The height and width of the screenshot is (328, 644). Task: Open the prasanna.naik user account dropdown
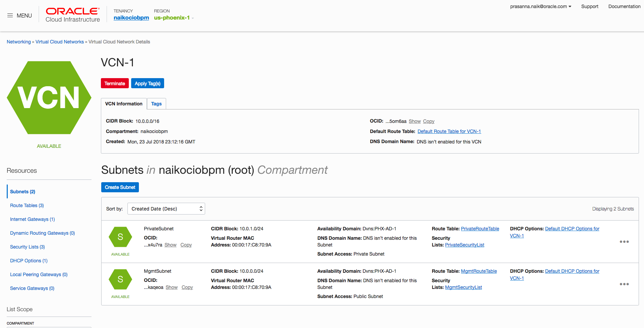(540, 6)
